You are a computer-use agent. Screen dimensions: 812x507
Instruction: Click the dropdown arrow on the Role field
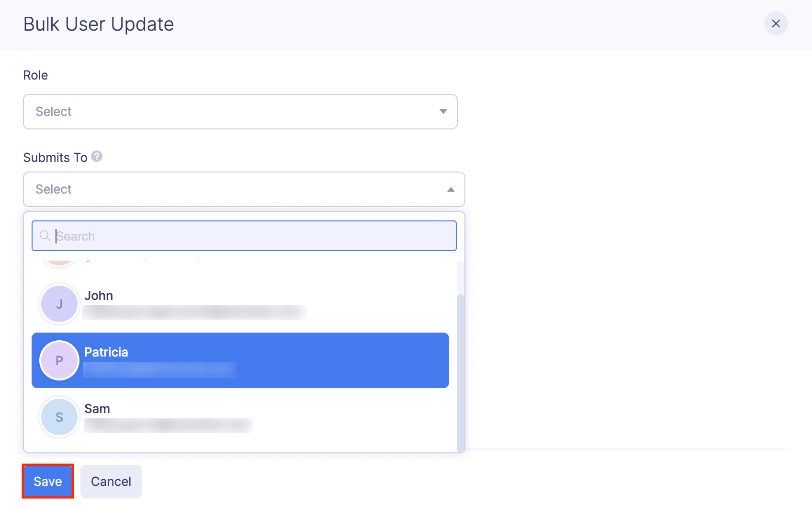point(443,112)
